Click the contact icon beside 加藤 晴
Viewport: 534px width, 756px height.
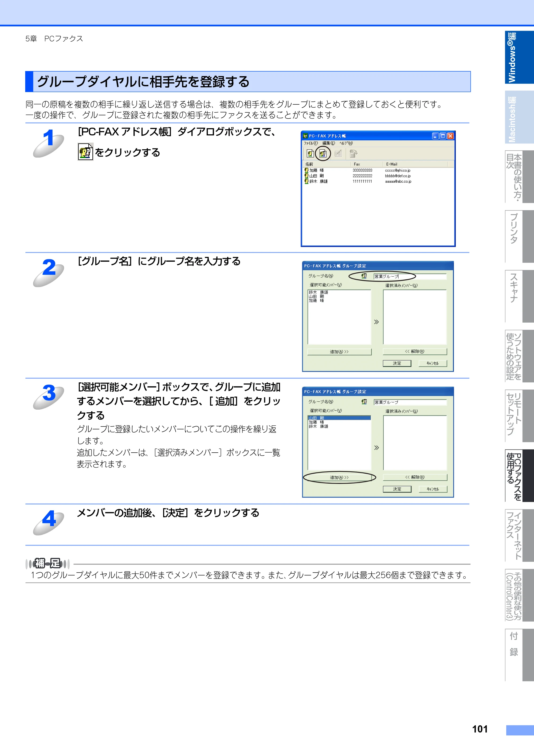(306, 170)
